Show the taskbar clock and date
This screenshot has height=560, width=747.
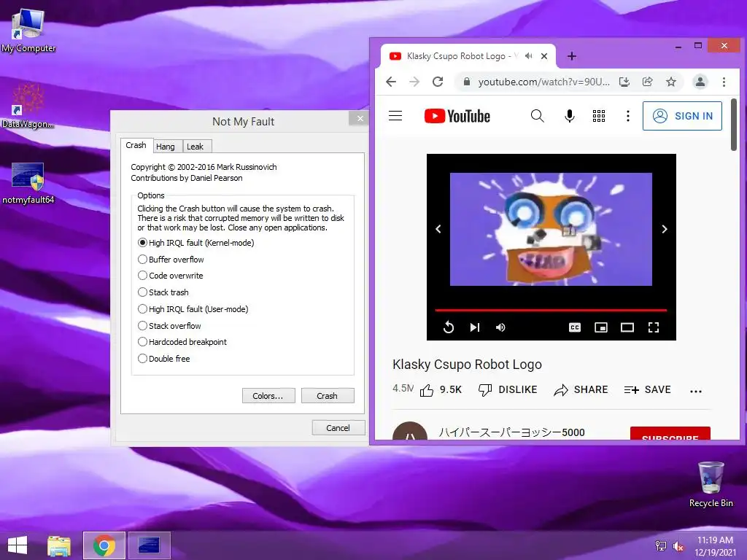(715, 546)
